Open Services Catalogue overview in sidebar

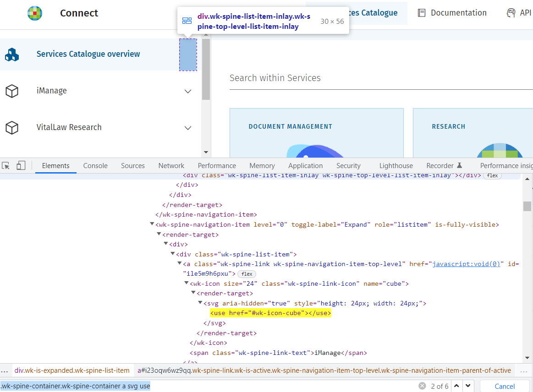coord(88,54)
